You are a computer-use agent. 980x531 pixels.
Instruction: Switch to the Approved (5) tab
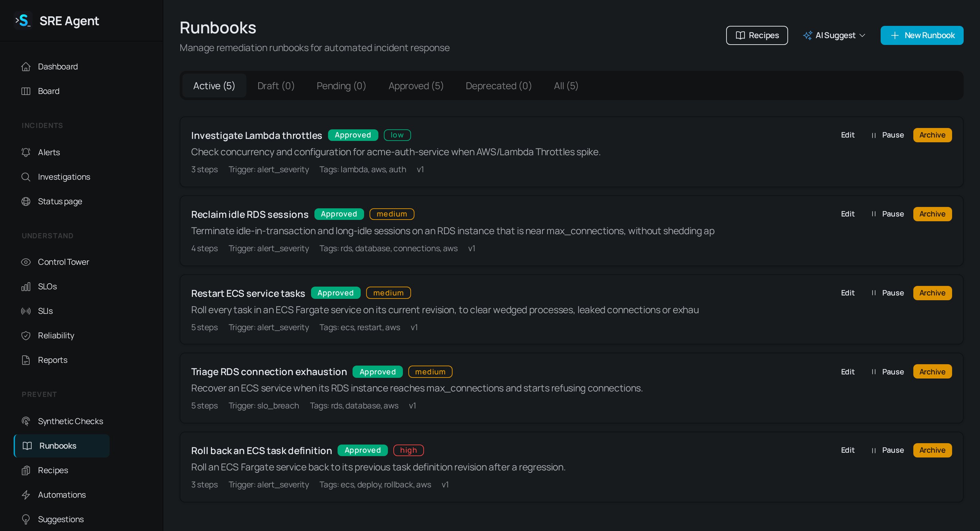point(416,86)
